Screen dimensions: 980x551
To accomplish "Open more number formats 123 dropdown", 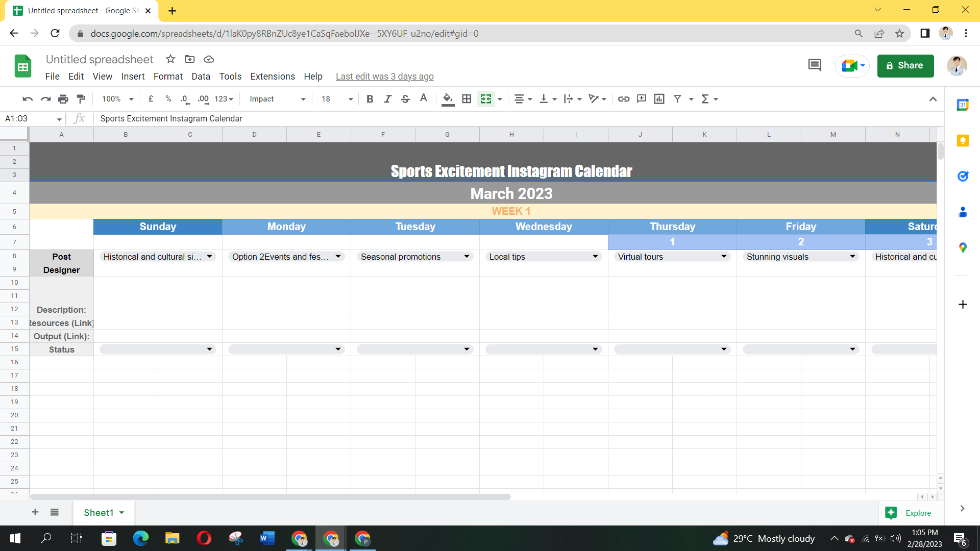I will click(224, 99).
